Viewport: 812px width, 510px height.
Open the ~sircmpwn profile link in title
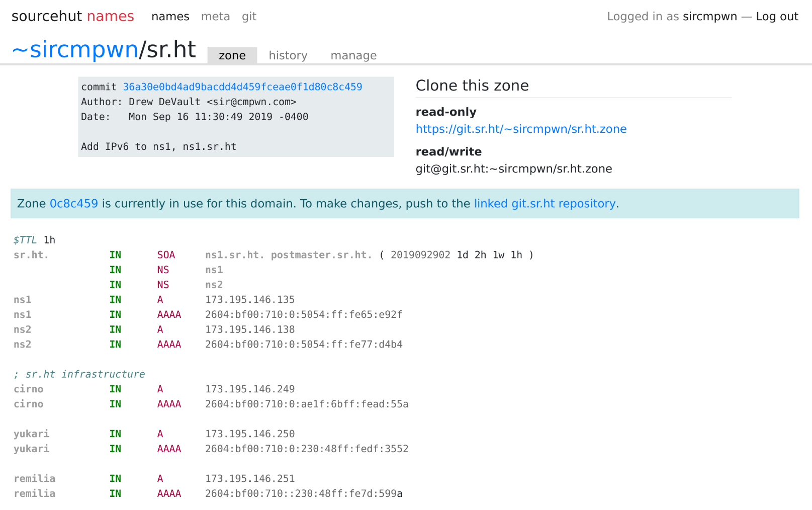(75, 50)
